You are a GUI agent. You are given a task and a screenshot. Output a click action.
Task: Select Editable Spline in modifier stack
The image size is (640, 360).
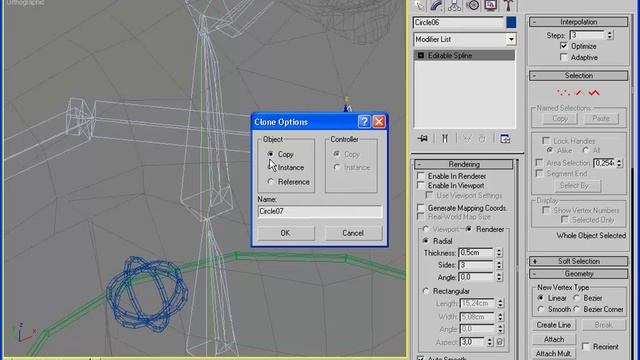(464, 56)
